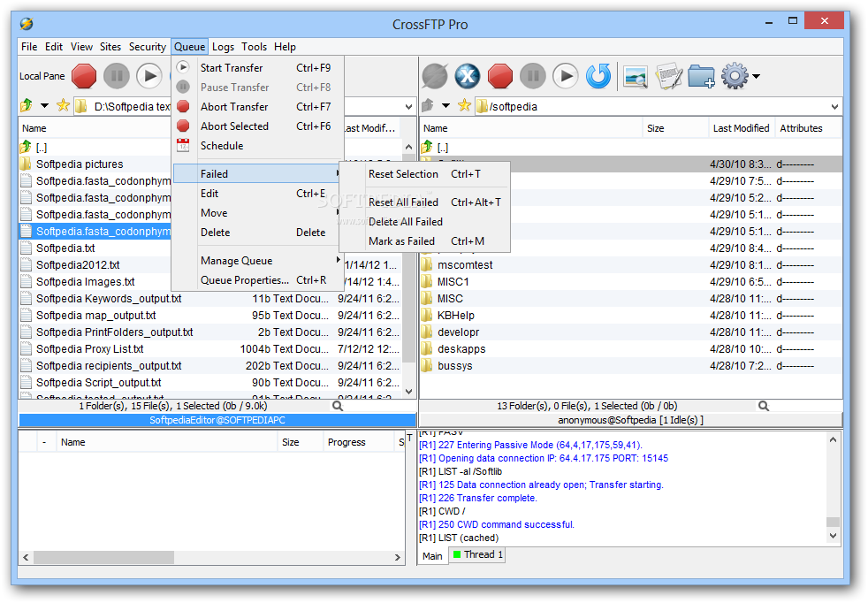Choose Reset All Failed submenu item
868x603 pixels.
tap(424, 202)
